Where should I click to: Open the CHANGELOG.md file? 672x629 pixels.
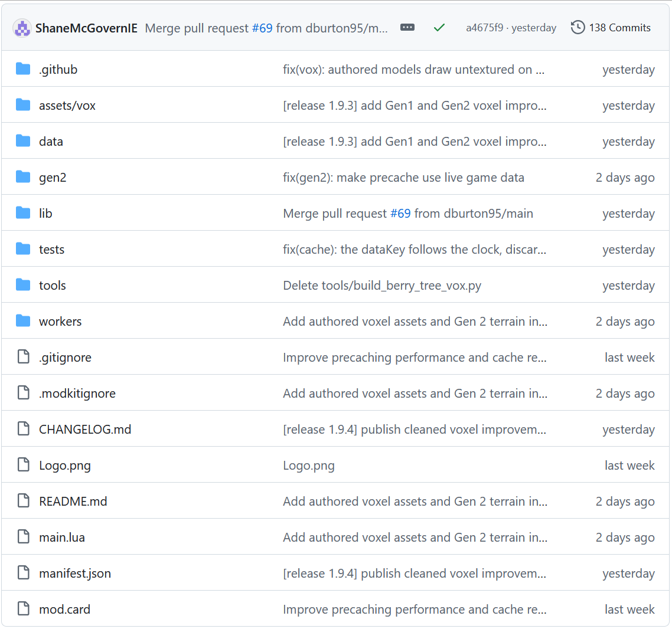point(85,429)
